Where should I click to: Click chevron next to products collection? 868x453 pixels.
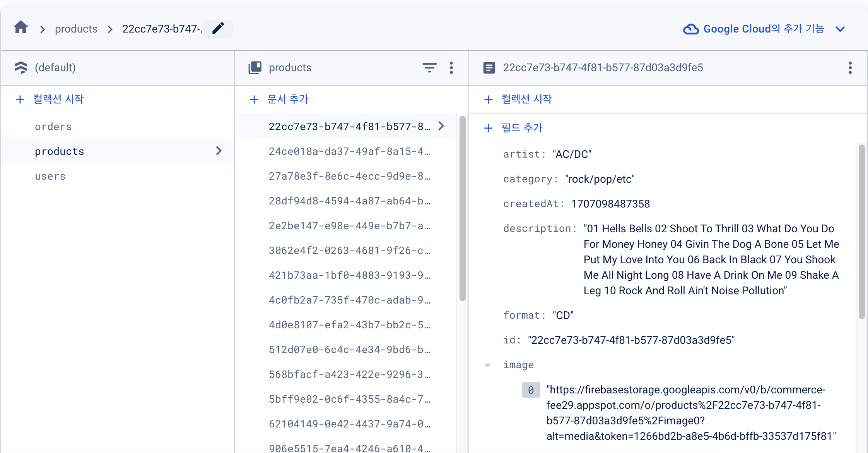click(x=219, y=151)
